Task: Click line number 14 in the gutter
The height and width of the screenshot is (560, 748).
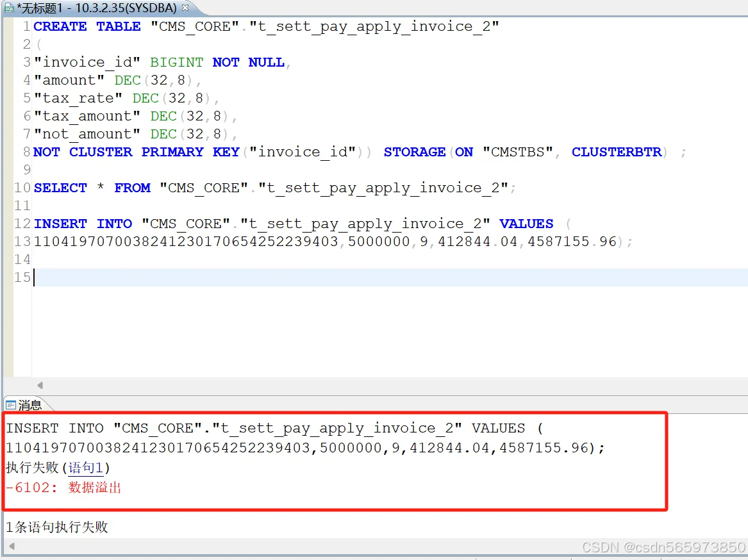Action: (22, 259)
